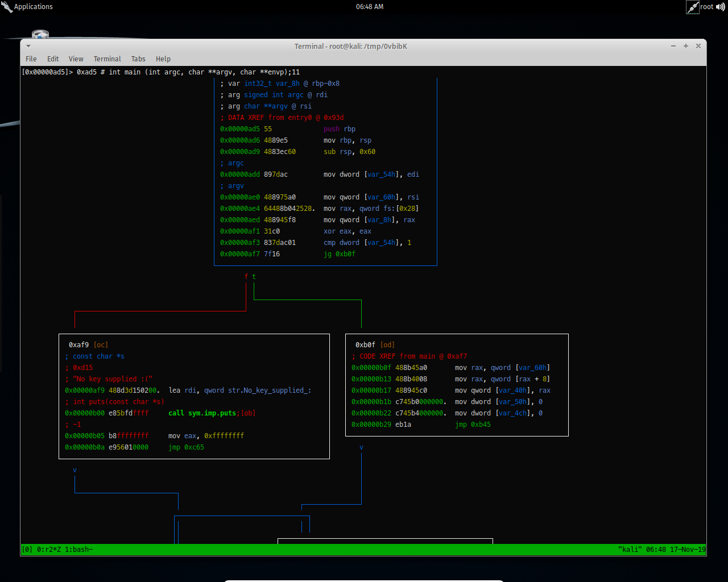Click the 'sub rsp, 0x60' instruction

click(350, 152)
